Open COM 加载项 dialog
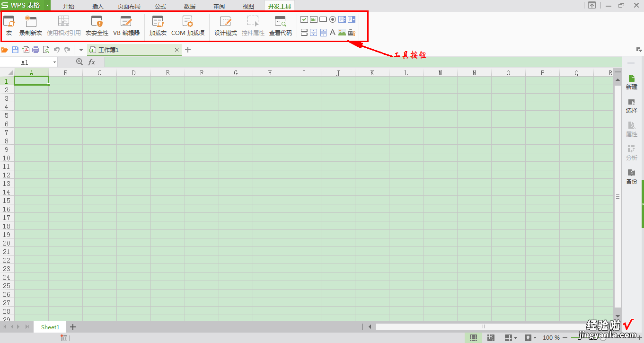Viewport: 644px width, 343px height. click(188, 26)
